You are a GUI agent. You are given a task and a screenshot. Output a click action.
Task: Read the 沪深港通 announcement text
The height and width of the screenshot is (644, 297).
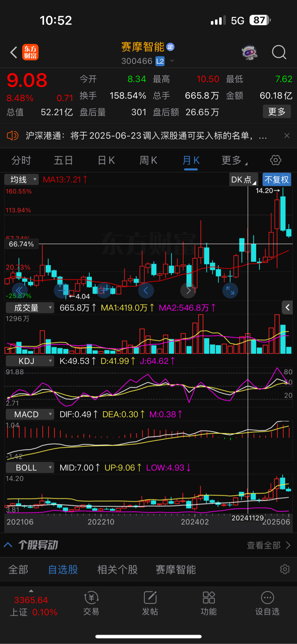point(146,136)
